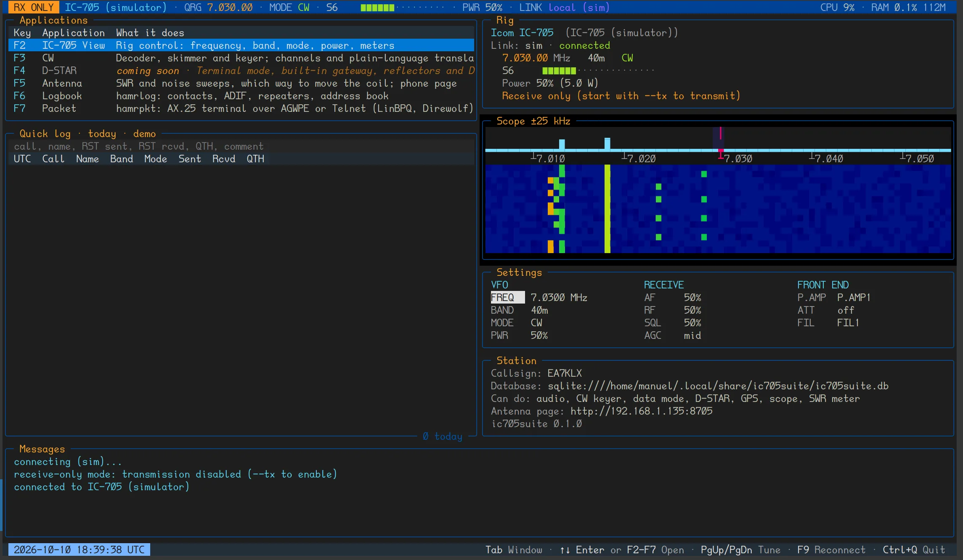
Task: Click the 7.020 tick on scope axis
Action: tap(639, 158)
